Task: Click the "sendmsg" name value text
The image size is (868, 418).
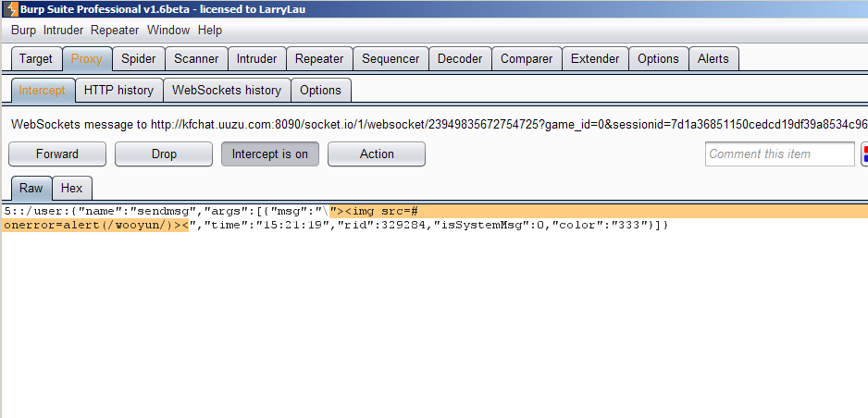Action: tap(164, 211)
